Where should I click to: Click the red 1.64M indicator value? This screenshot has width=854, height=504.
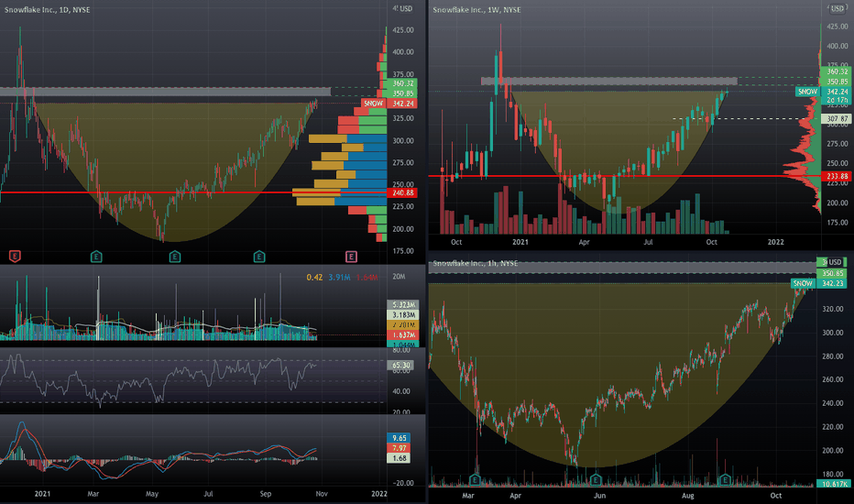tap(367, 278)
